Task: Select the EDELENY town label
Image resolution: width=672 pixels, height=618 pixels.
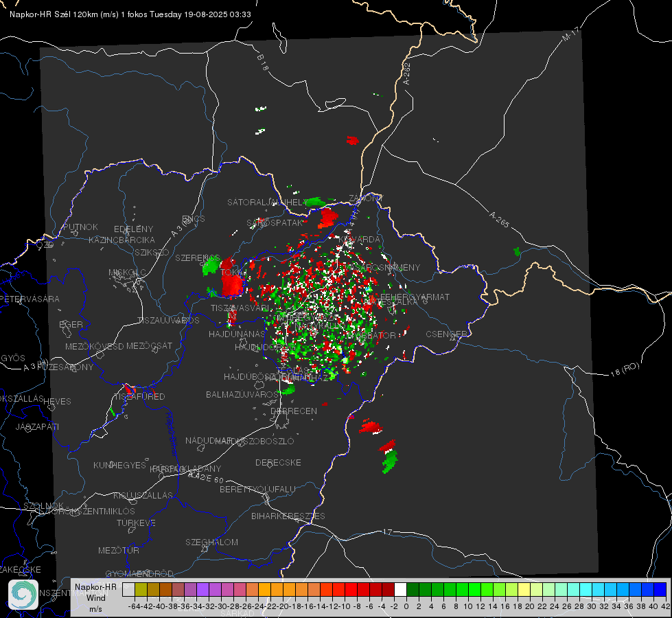Action: (x=133, y=229)
